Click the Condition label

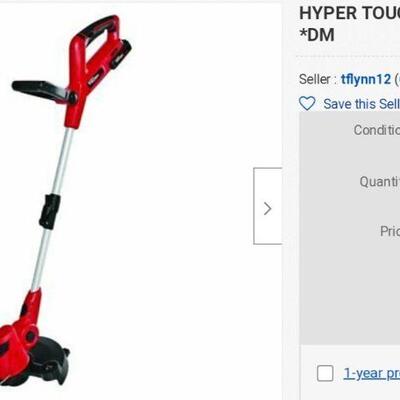point(377,130)
